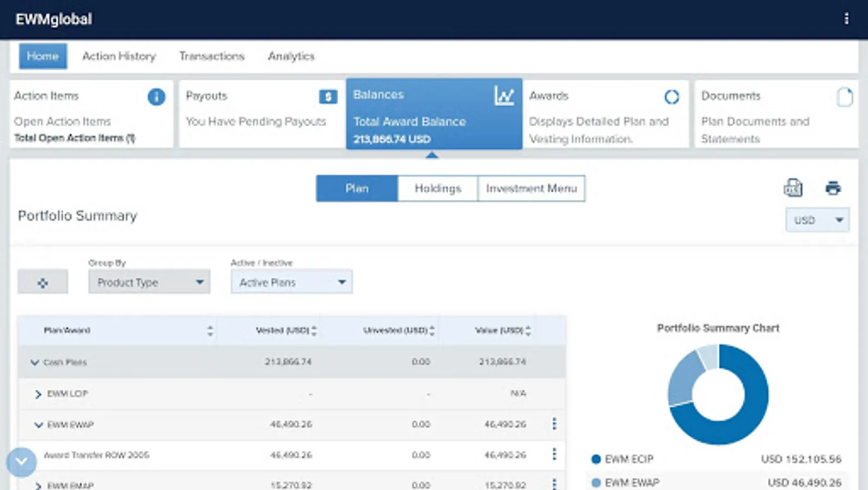Click the Transactions tab
This screenshot has width=868, height=490.
(212, 56)
